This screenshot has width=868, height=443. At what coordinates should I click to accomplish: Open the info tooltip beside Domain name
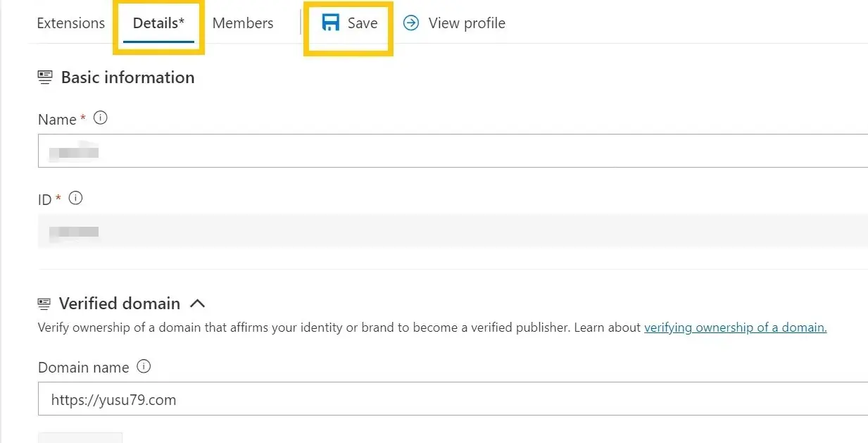144,366
